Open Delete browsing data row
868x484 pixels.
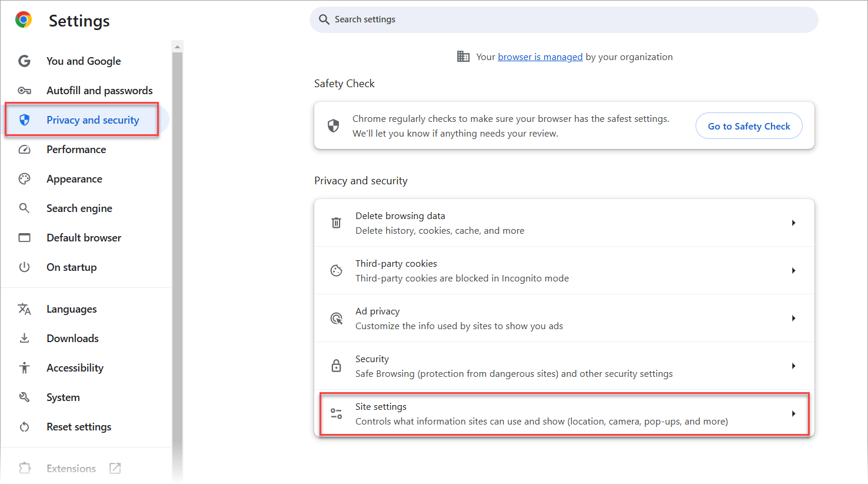pyautogui.click(x=564, y=223)
